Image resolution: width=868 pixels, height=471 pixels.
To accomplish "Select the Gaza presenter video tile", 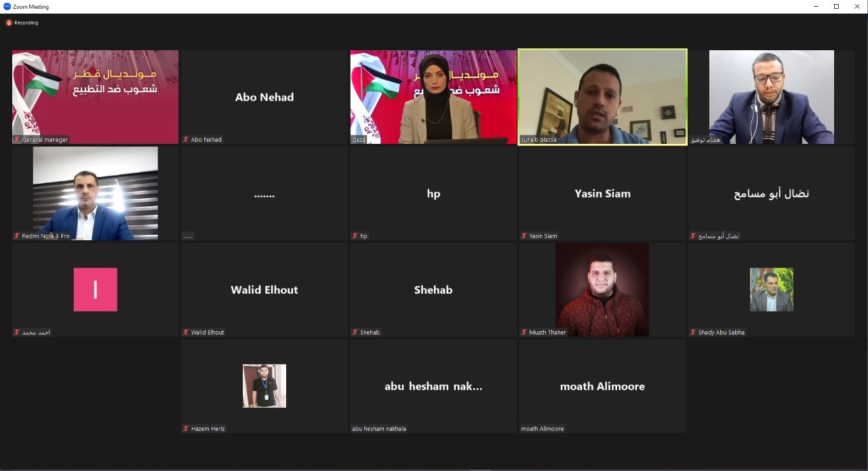I will coord(433,96).
